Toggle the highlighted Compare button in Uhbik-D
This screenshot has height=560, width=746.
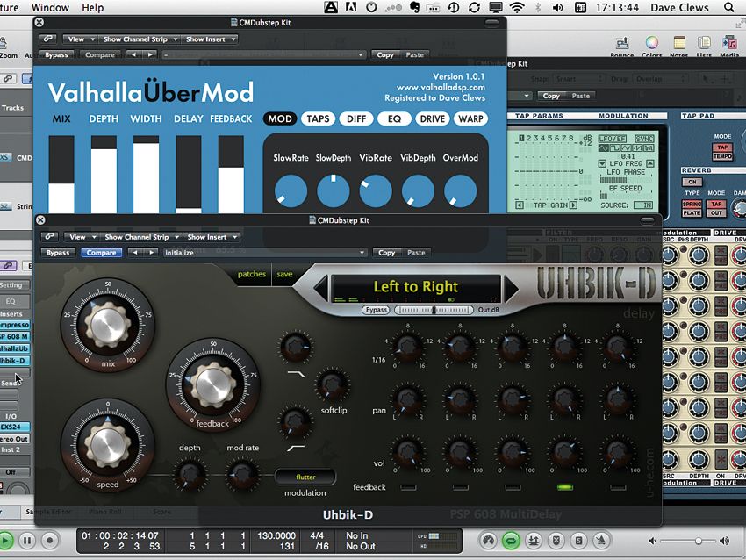(x=101, y=252)
